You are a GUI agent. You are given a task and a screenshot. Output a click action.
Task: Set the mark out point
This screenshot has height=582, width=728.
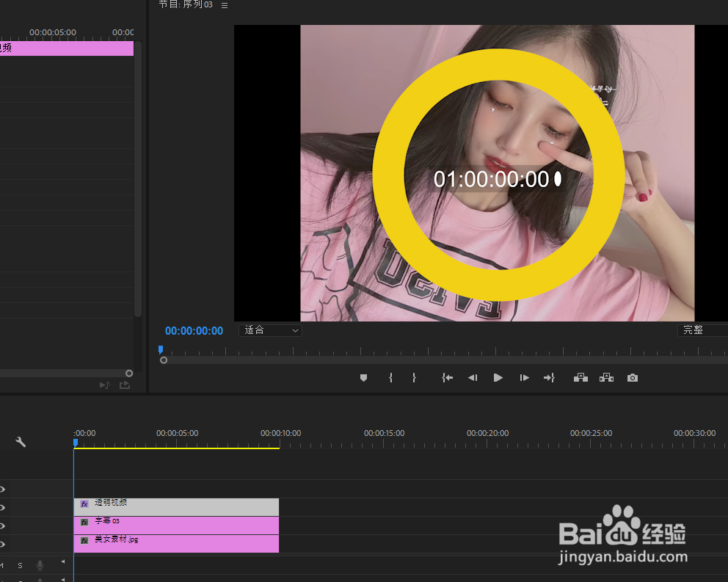click(x=414, y=378)
